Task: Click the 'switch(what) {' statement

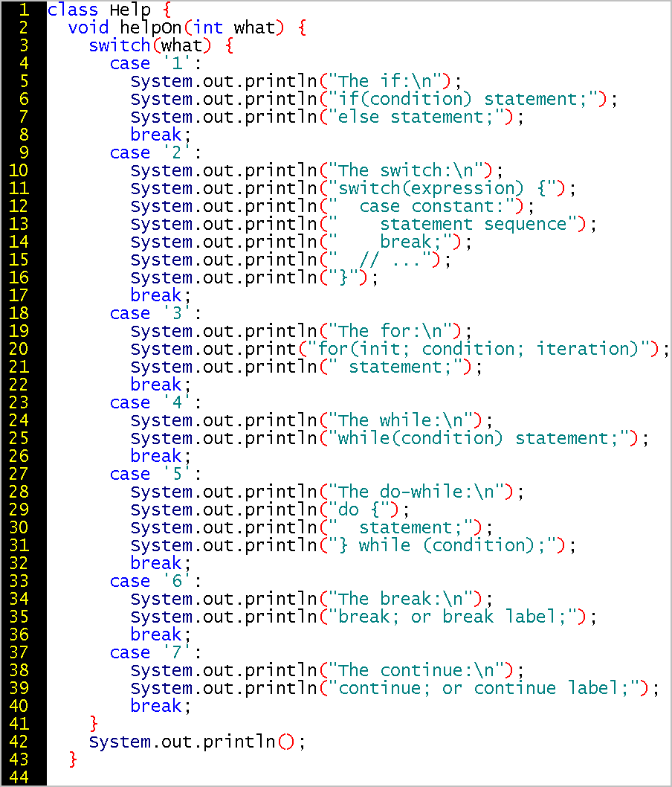Action: pos(161,45)
